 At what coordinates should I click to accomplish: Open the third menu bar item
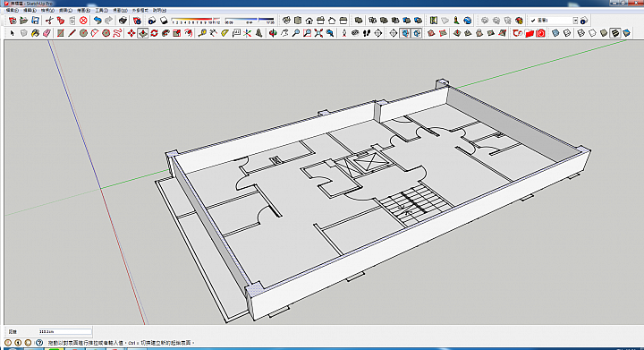click(47, 10)
